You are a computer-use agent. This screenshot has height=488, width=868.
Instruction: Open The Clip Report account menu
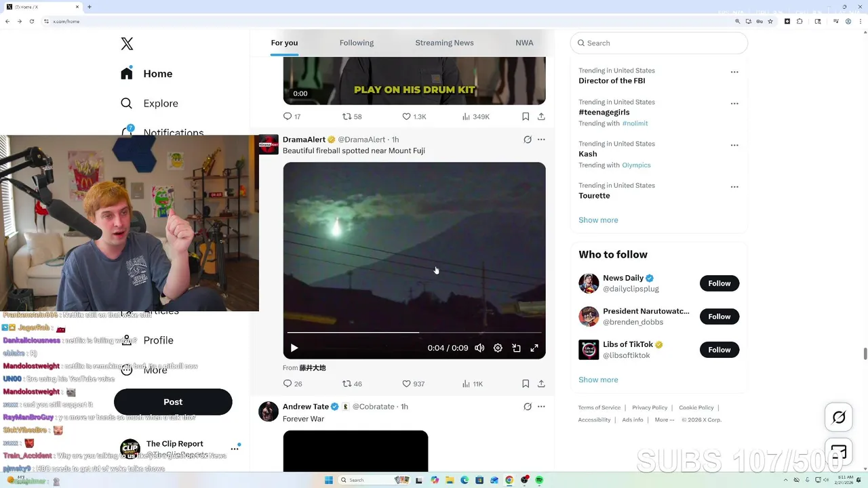[x=180, y=449]
